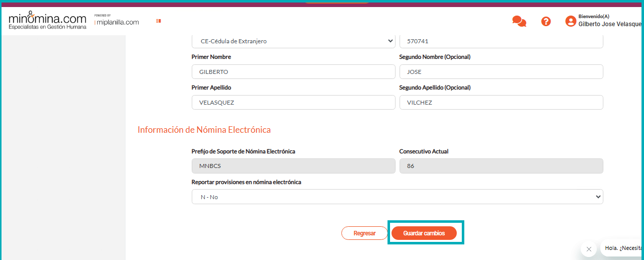Dismiss the chat popup with the X icon
Viewport: 644px width, 260px height.
click(589, 249)
